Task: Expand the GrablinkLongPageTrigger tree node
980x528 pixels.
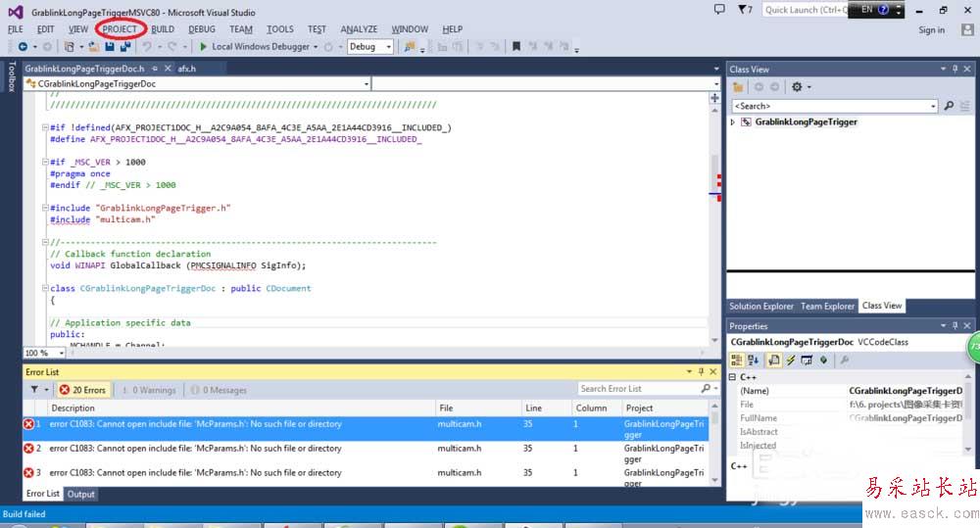Action: [x=733, y=122]
